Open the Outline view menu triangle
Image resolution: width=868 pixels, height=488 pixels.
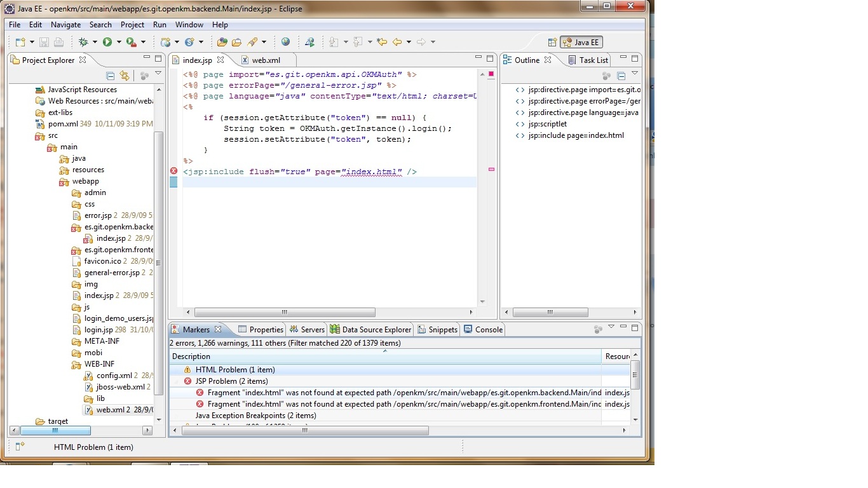point(634,74)
